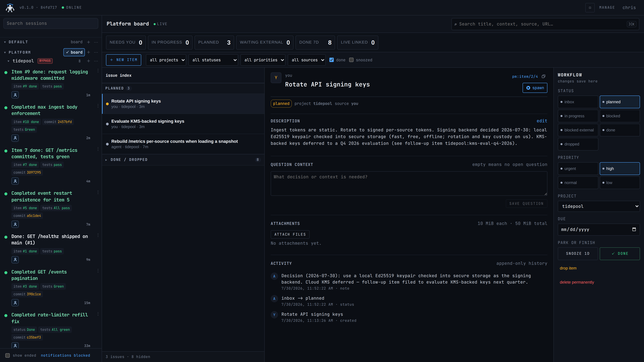This screenshot has width=644, height=362.
Task: Enable the snoozed filter checkbox
Action: 351,60
